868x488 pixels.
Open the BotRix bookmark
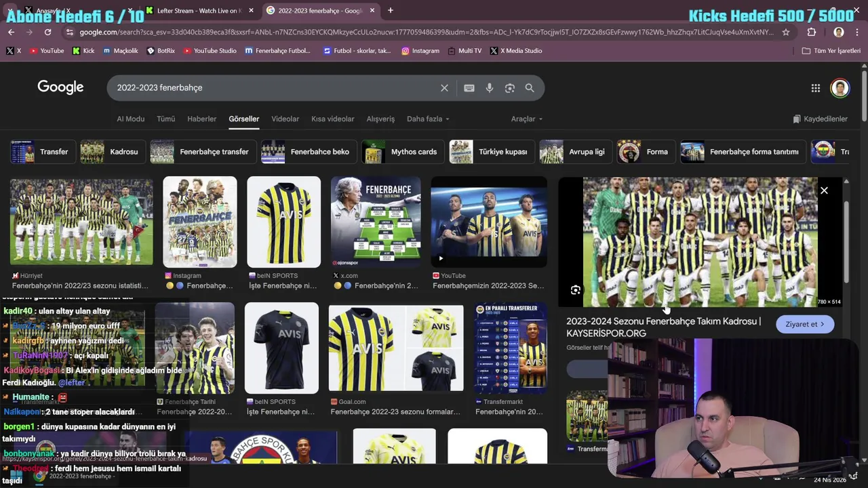(x=161, y=50)
